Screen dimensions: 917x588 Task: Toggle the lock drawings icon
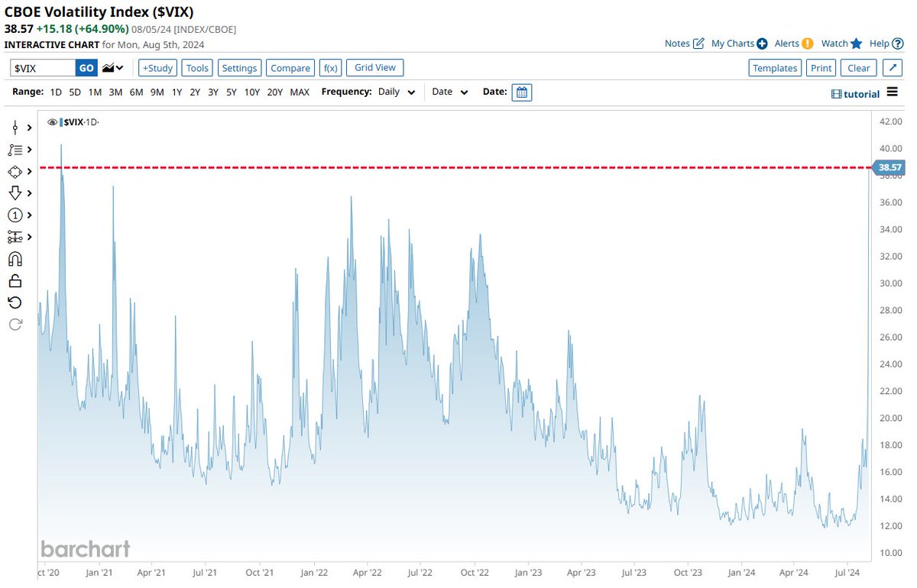tap(15, 281)
